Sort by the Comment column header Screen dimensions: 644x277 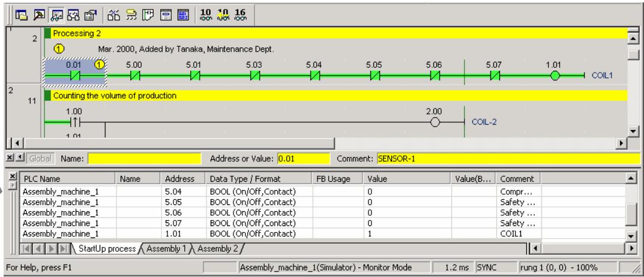click(518, 179)
